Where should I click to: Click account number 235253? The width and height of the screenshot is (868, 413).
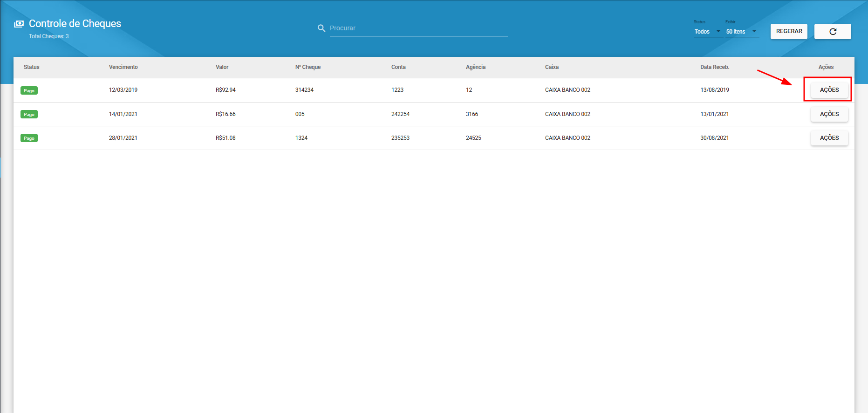[x=400, y=138]
